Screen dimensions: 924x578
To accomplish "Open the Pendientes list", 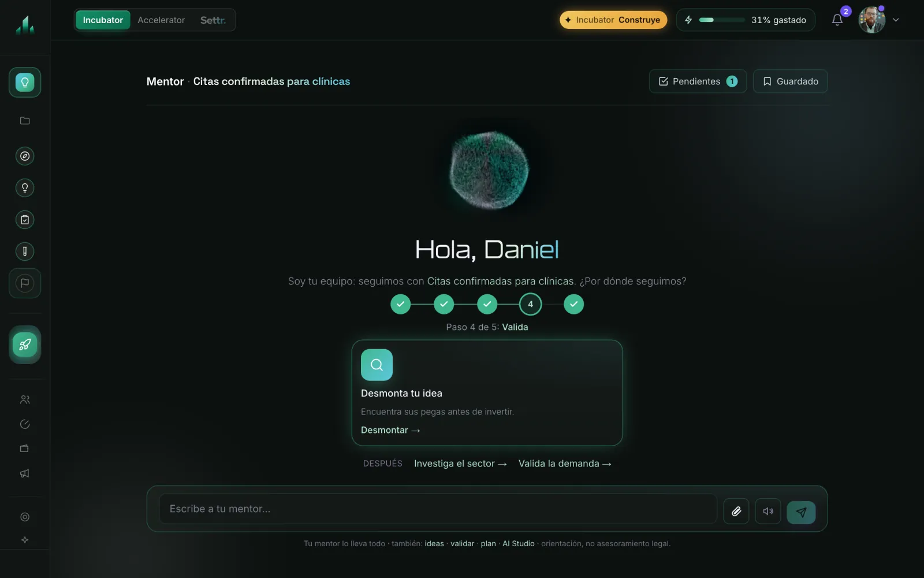I will 698,81.
